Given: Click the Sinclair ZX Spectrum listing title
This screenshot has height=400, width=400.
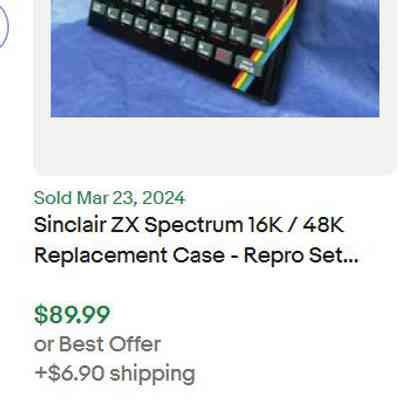Looking at the screenshot, I should 196,241.
